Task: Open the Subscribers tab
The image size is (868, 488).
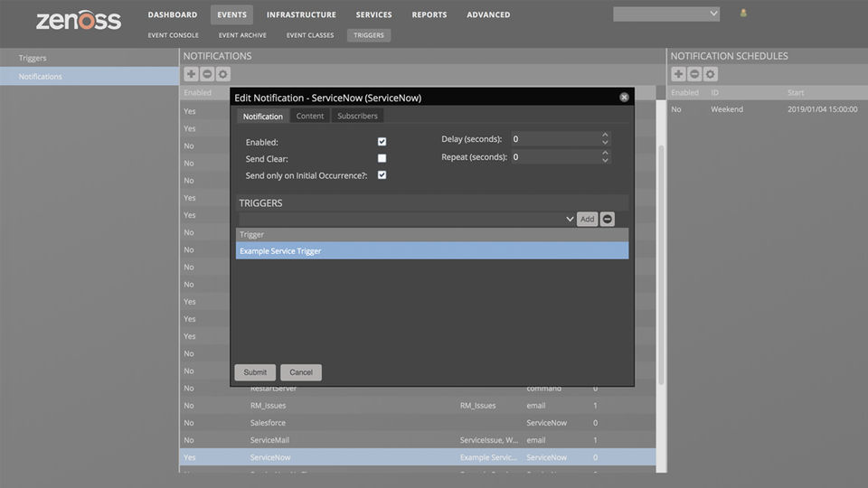Action: pyautogui.click(x=357, y=116)
